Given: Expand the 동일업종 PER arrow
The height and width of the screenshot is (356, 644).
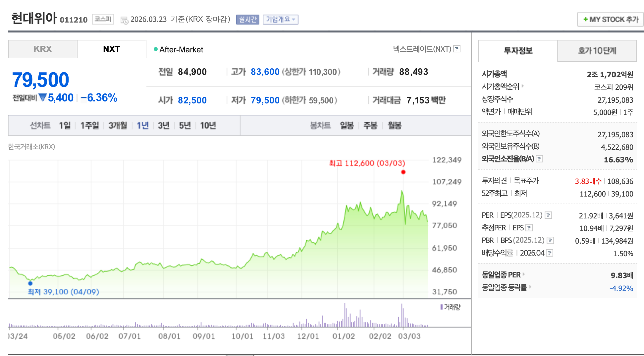Looking at the screenshot, I should point(524,274).
